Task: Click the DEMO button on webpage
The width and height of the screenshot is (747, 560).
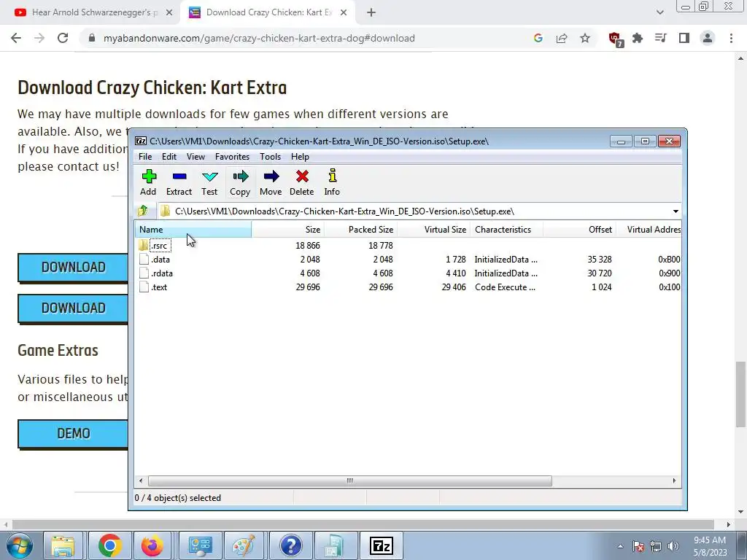Action: tap(73, 434)
